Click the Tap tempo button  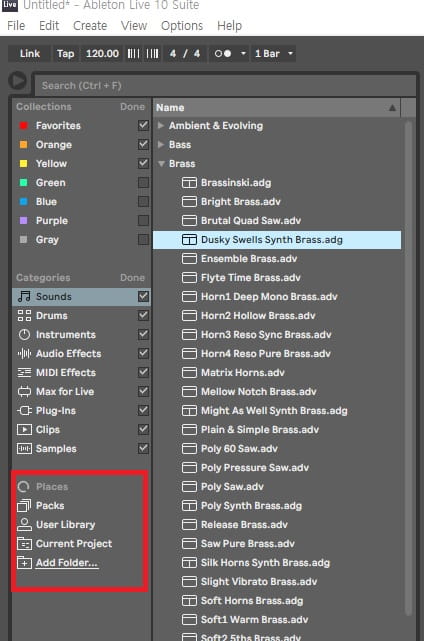pos(65,54)
